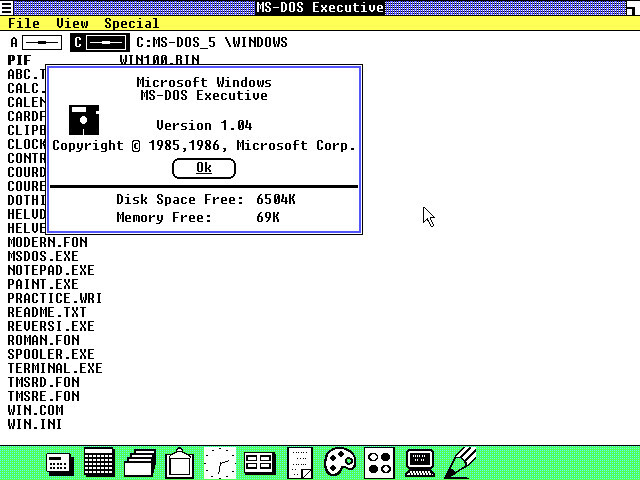Screen dimensions: 640x480
Task: Open the File menu
Action: [x=24, y=23]
